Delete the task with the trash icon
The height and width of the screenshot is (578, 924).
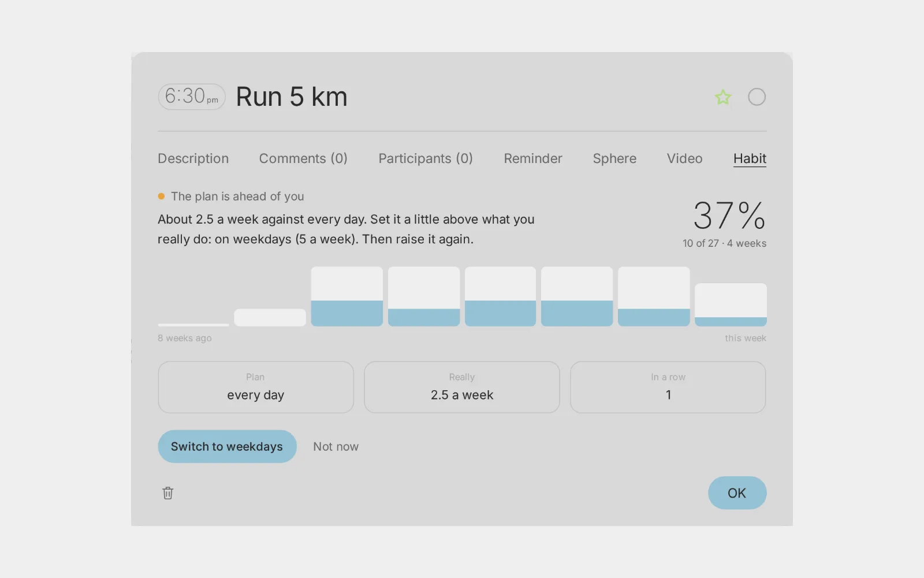[168, 493]
